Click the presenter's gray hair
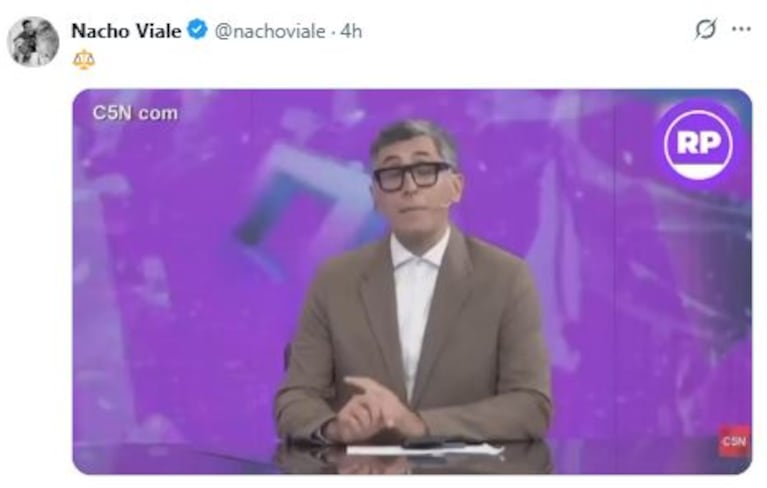This screenshot has height=488, width=767. 413,138
